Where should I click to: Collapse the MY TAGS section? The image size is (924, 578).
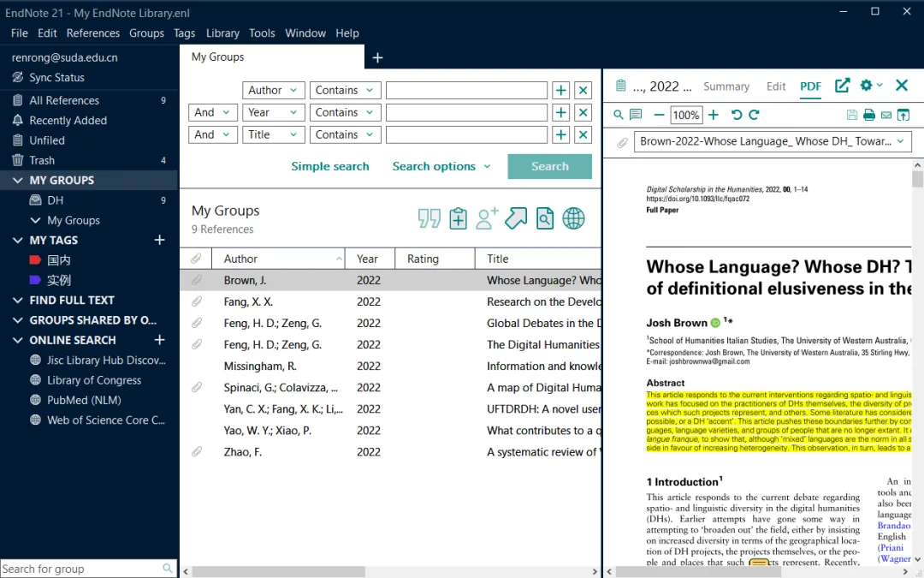pyautogui.click(x=18, y=241)
